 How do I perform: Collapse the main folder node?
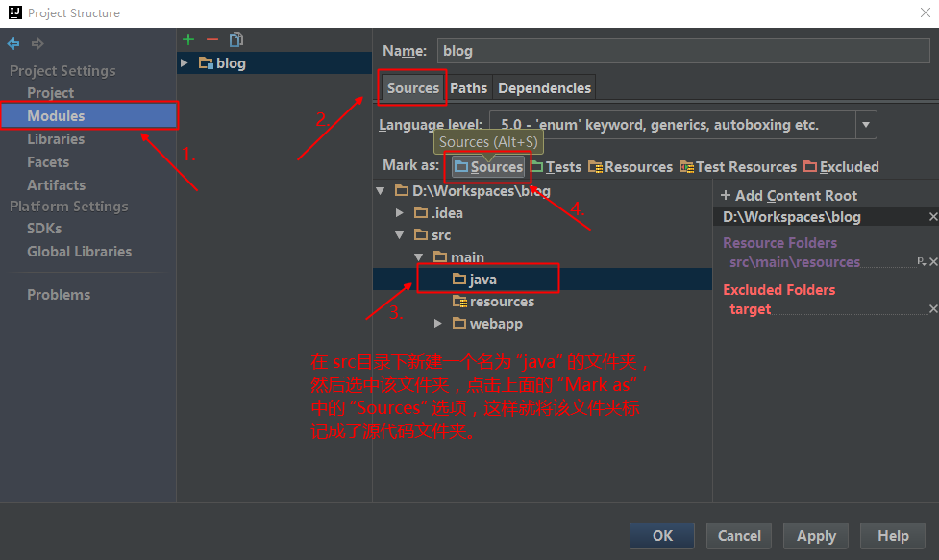pos(419,257)
